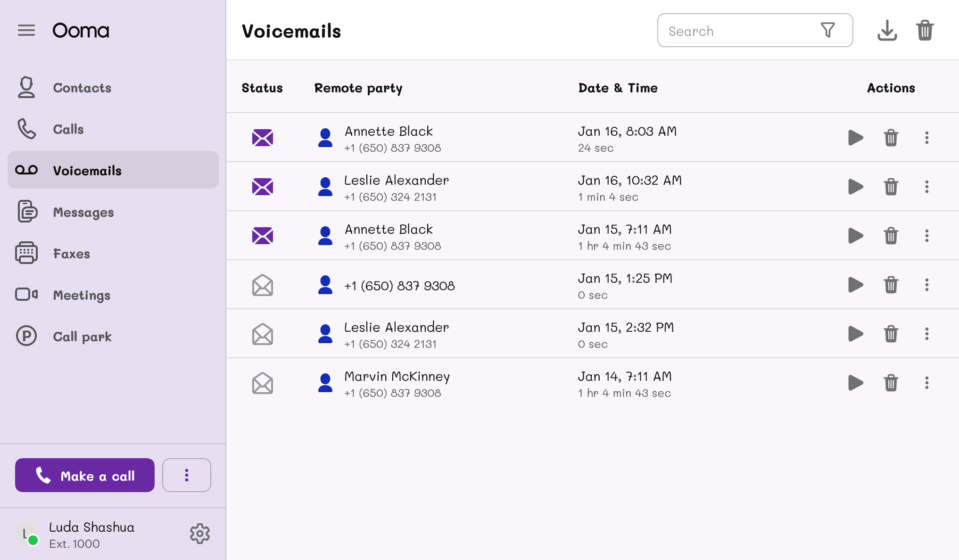Open more options beside Make a call

[x=187, y=475]
